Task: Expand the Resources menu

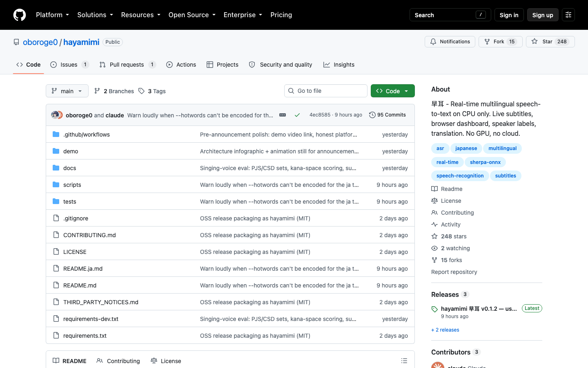Action: tap(140, 15)
